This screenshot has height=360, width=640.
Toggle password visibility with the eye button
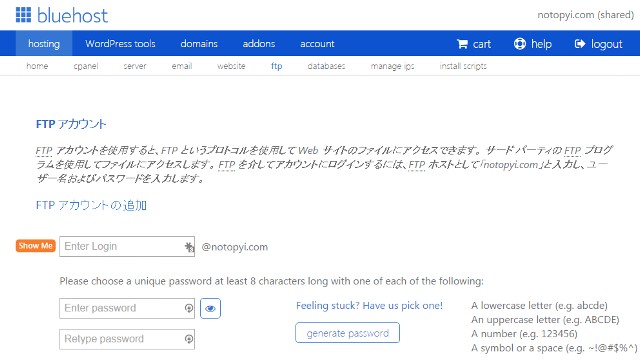coord(210,309)
